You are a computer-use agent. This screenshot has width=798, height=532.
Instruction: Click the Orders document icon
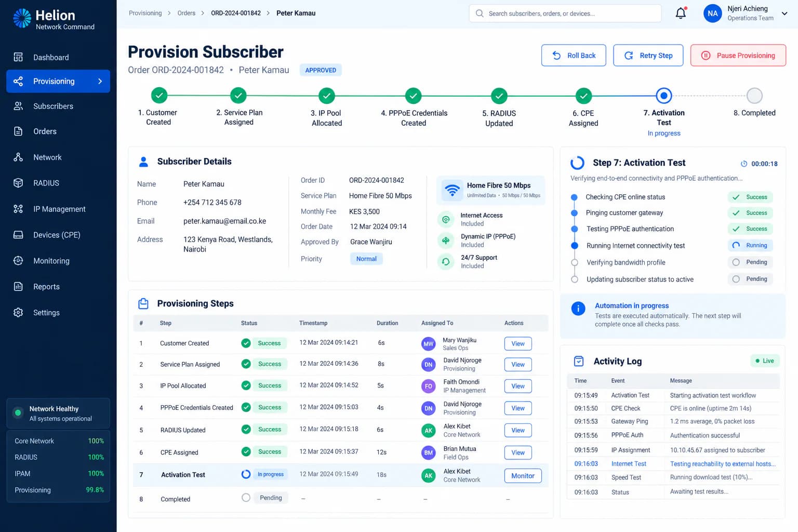(18, 131)
